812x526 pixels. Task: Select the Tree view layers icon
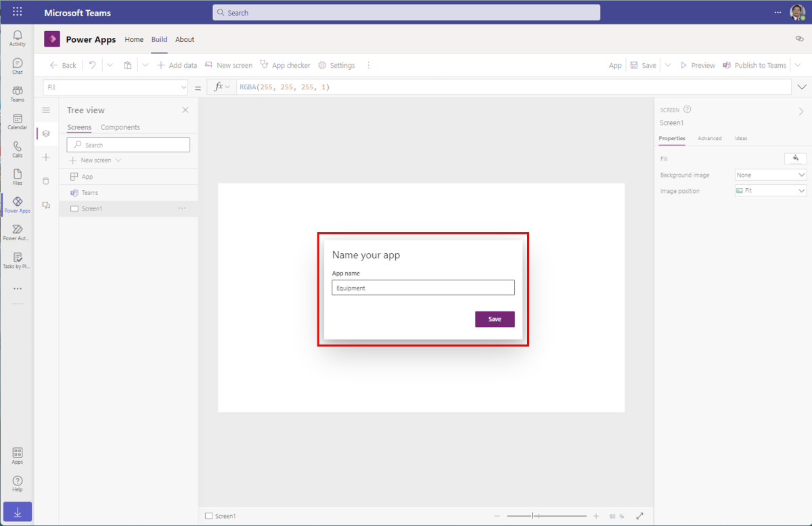click(46, 133)
